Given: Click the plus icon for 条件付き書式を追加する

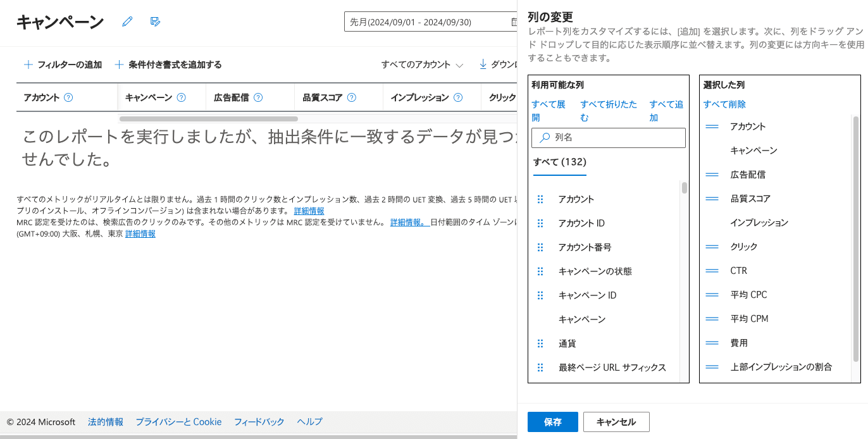Looking at the screenshot, I should pos(120,65).
